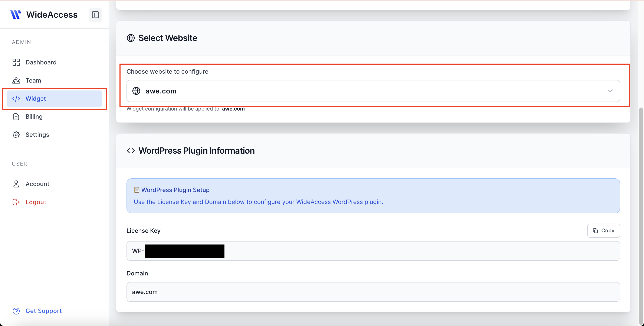
Task: Collapse the sidebar using the panel toggle icon
Action: point(95,15)
